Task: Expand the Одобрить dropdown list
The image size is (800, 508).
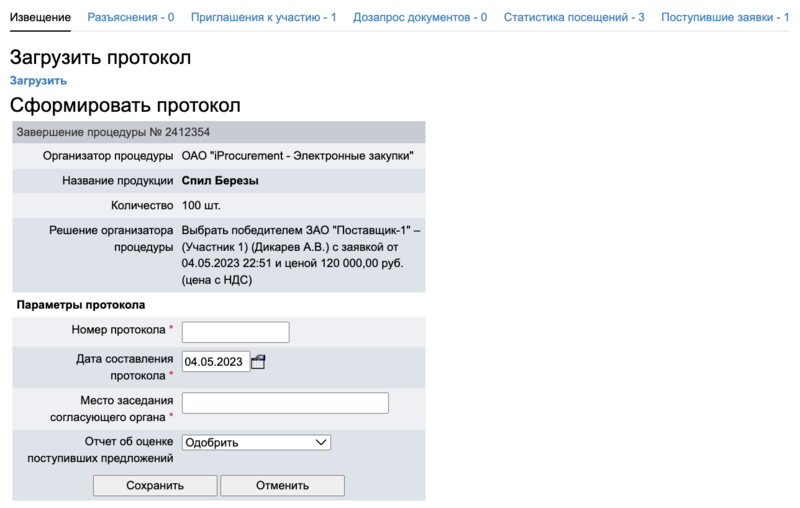Action: (x=256, y=442)
